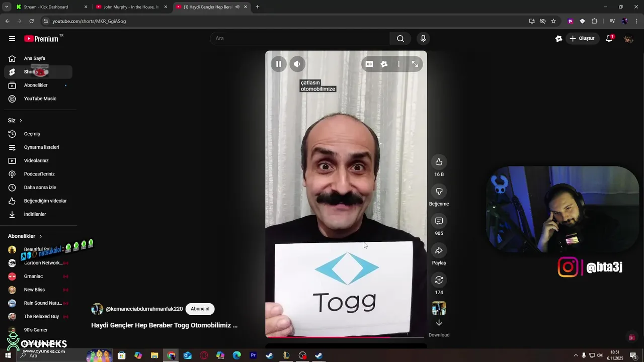Show hidden system tray icons
This screenshot has width=644, height=362.
pos(576,355)
